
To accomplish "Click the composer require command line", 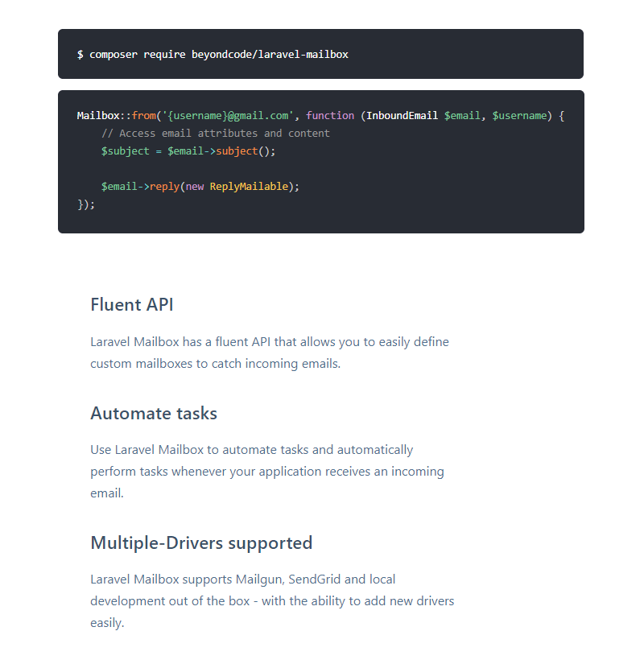I will 213,55.
